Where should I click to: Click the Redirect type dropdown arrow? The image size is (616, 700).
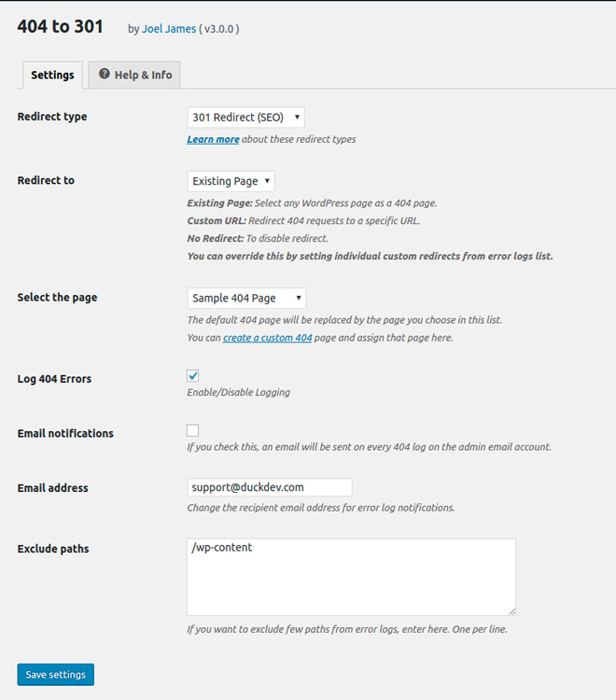tap(297, 117)
